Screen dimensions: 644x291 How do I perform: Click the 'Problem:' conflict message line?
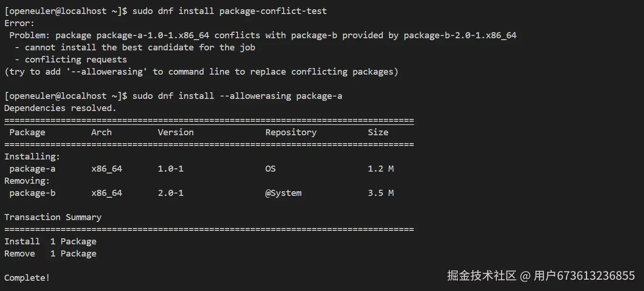(x=263, y=35)
